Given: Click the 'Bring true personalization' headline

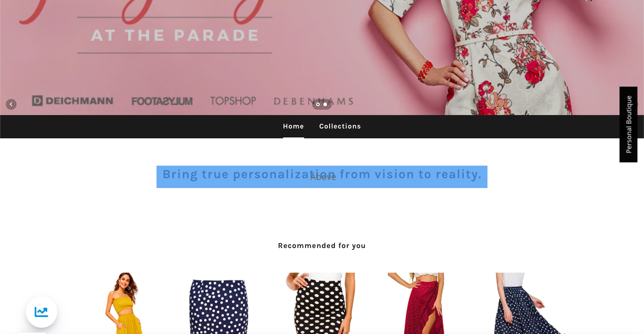Looking at the screenshot, I should click(322, 175).
